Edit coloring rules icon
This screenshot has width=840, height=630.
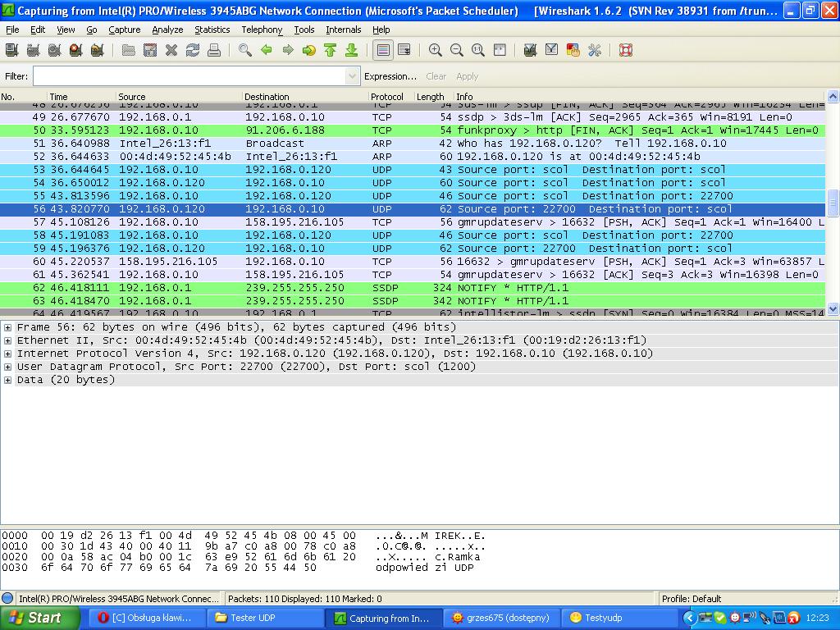click(573, 50)
